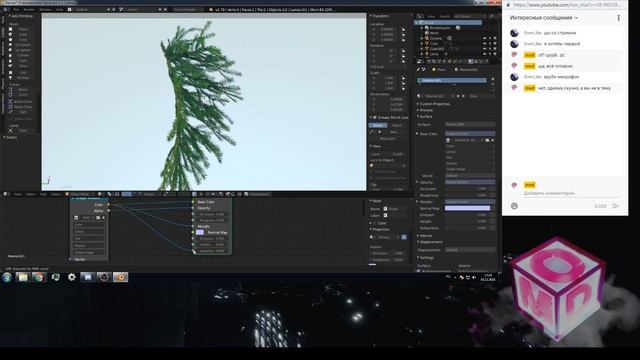Open File menu
640x360 pixels.
coord(16,9)
